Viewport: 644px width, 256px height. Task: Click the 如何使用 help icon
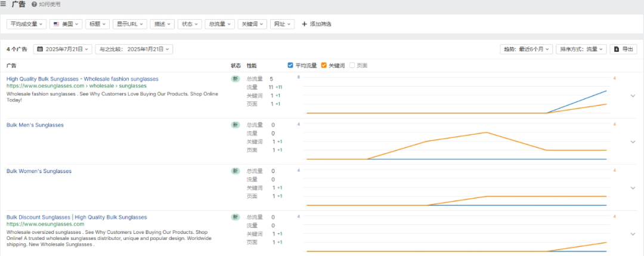click(x=34, y=4)
